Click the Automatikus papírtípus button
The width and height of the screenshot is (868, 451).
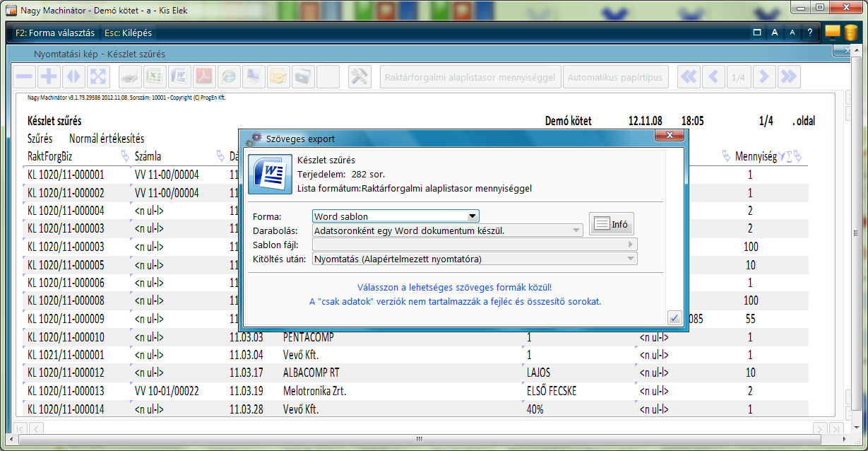(x=617, y=77)
